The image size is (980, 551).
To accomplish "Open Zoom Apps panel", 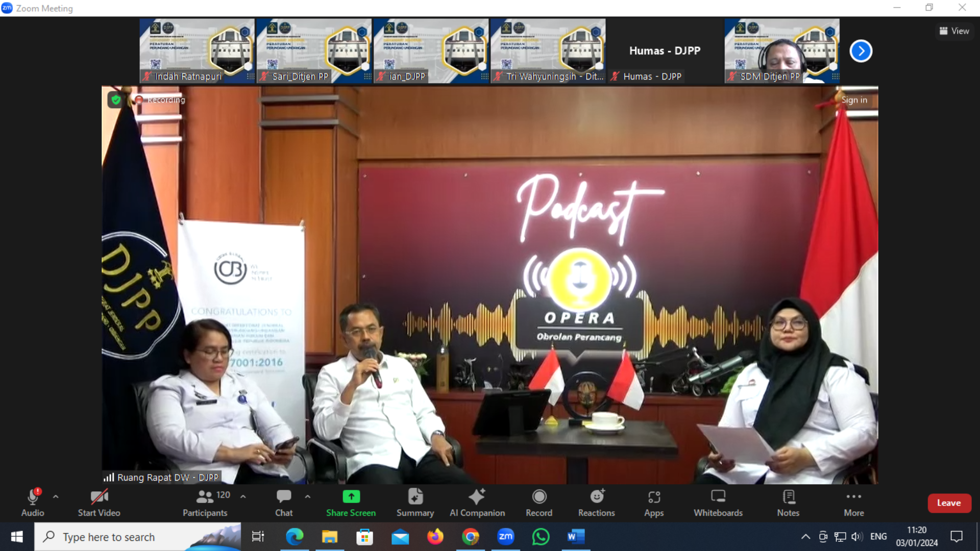I will (x=654, y=503).
